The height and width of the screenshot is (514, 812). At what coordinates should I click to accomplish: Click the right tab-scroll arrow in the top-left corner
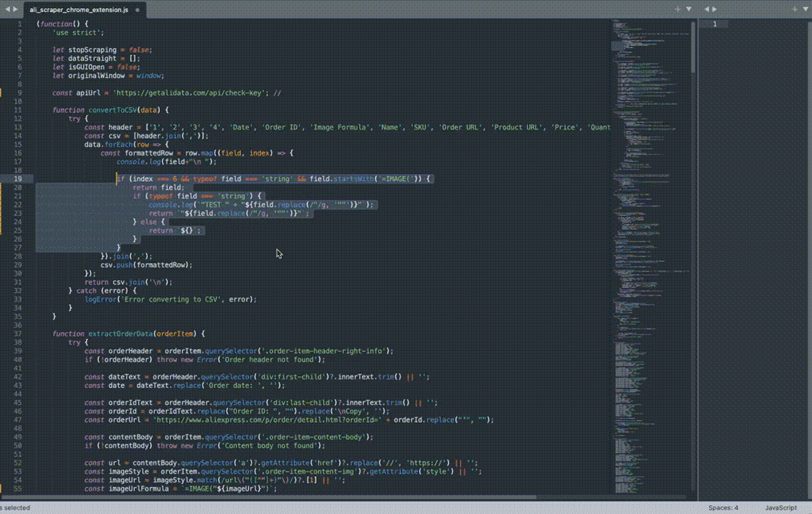click(14, 9)
